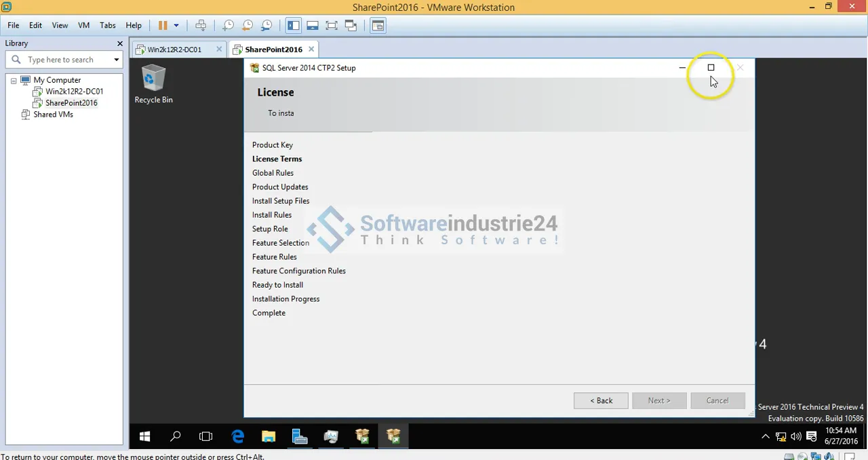The image size is (868, 460).
Task: Open the snapshot manager
Action: click(x=267, y=26)
